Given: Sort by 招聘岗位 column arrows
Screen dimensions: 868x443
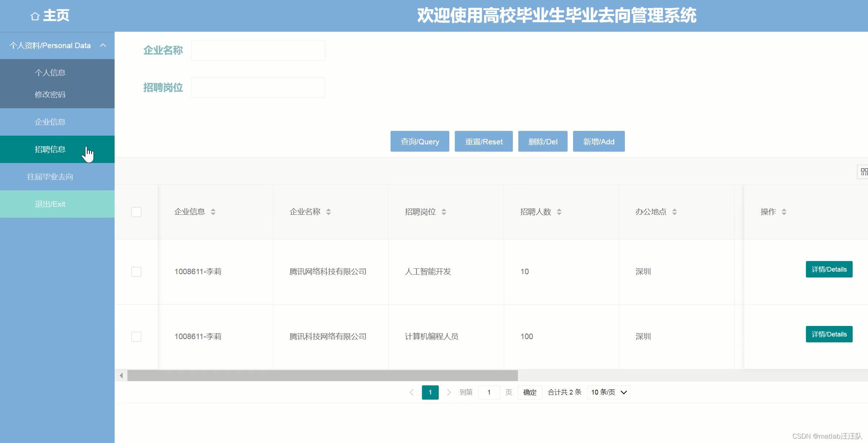Looking at the screenshot, I should tap(444, 212).
